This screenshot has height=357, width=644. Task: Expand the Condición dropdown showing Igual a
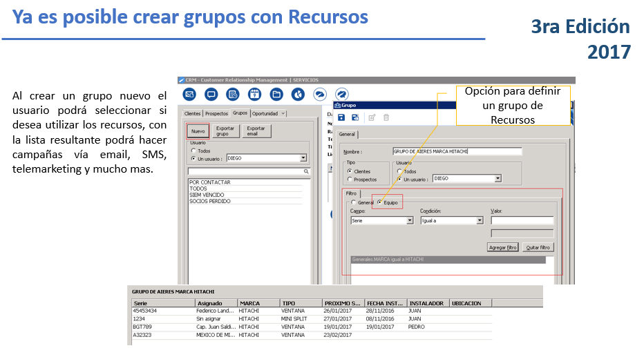coord(480,221)
